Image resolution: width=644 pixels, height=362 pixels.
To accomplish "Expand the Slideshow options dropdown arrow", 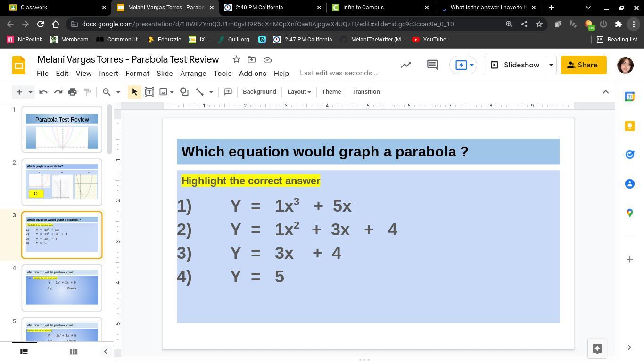I will point(551,65).
